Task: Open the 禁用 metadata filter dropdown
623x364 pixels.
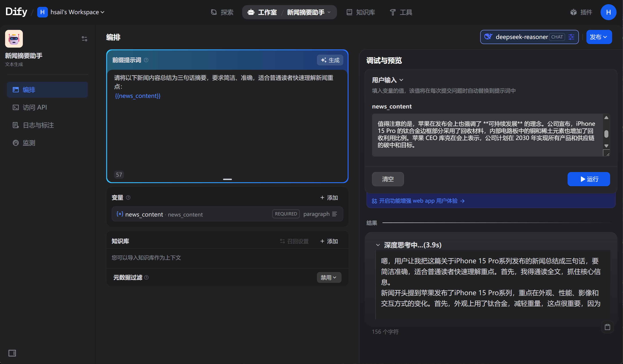Action: click(329, 278)
